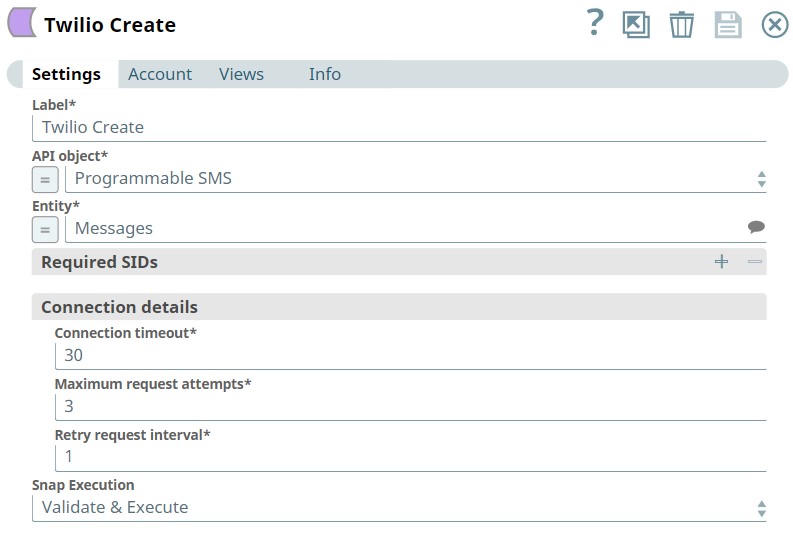This screenshot has height=545, width=793.
Task: Open the Views tab
Action: point(241,74)
